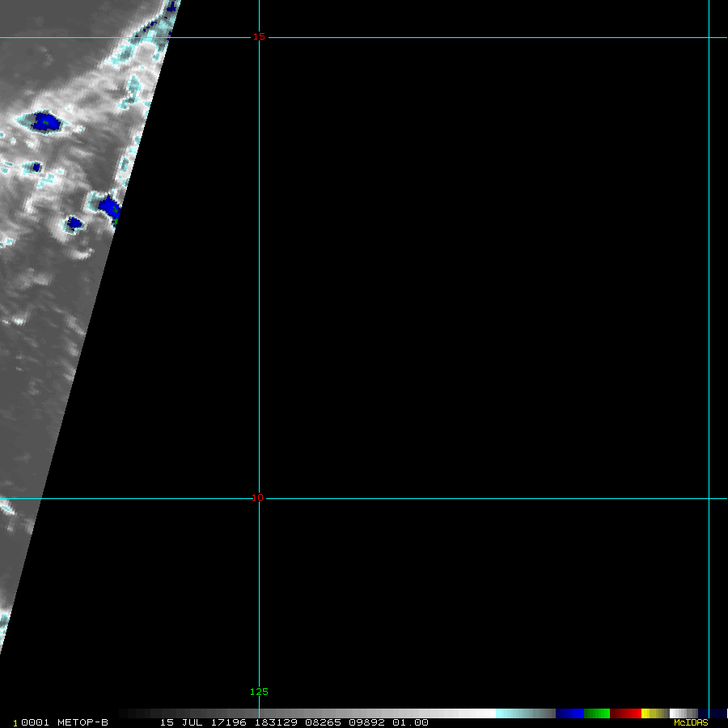Click the yellow segment of the color bar
The width and height of the screenshot is (728, 728).
pos(647,713)
